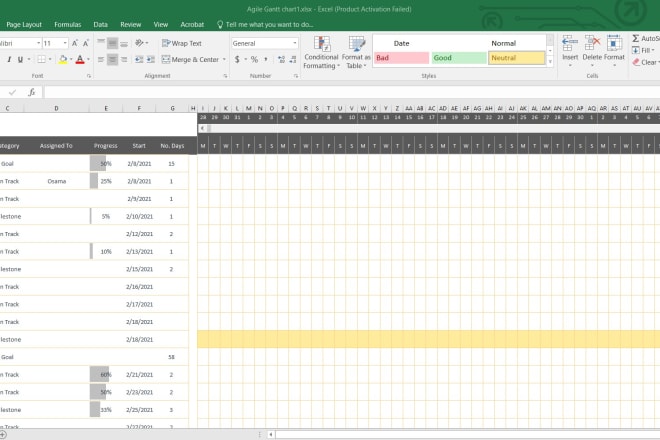Apply accounting dollar format

click(237, 59)
